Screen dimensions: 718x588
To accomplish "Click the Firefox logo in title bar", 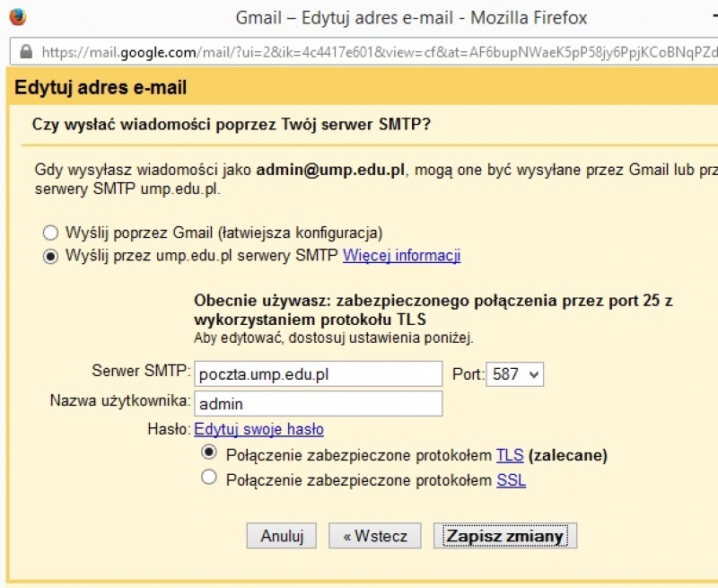I will click(x=17, y=16).
